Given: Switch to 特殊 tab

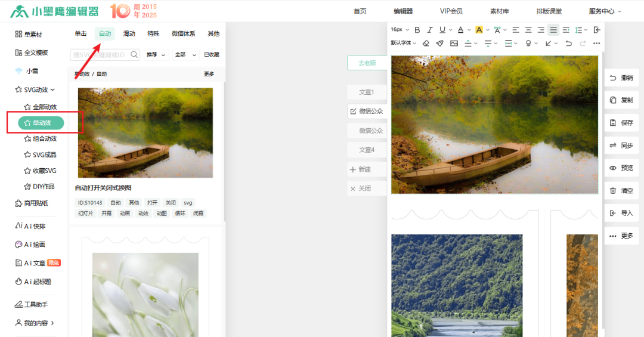Looking at the screenshot, I should point(154,33).
